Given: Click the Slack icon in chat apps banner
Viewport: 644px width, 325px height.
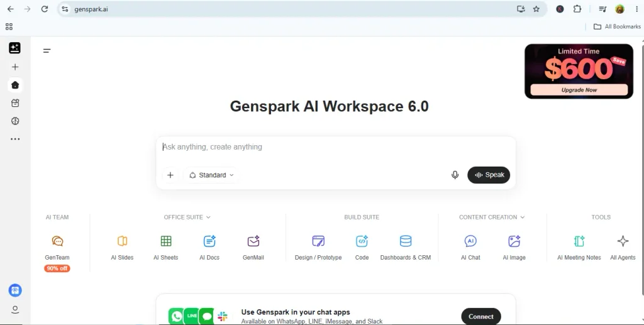Looking at the screenshot, I should coord(223,316).
